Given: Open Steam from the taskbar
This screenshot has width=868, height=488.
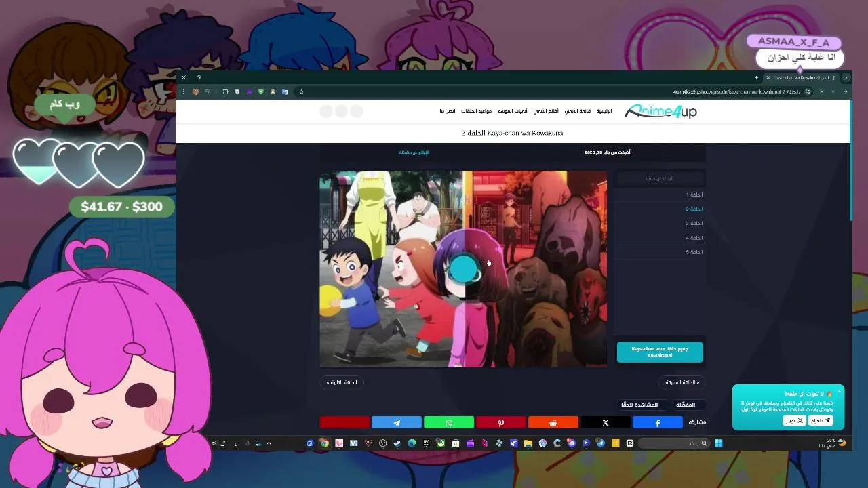Looking at the screenshot, I should (397, 443).
